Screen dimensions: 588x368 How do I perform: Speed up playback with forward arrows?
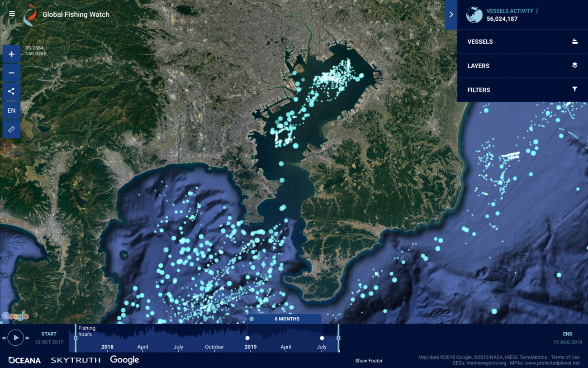28,338
